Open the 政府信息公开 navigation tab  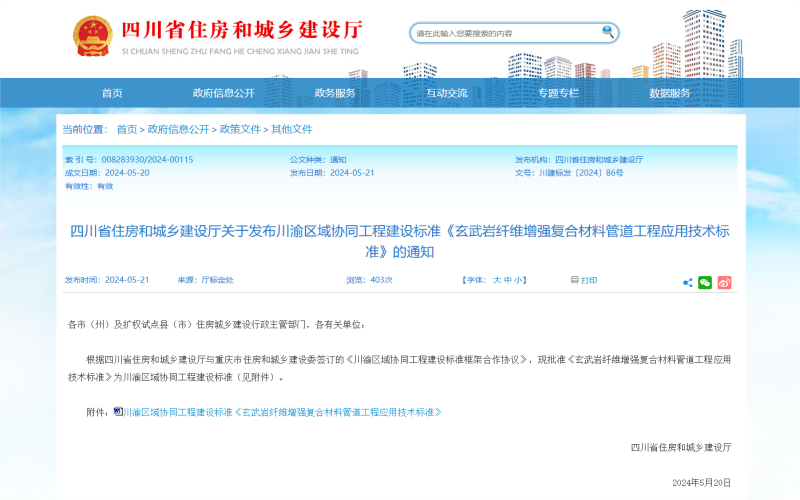(223, 93)
